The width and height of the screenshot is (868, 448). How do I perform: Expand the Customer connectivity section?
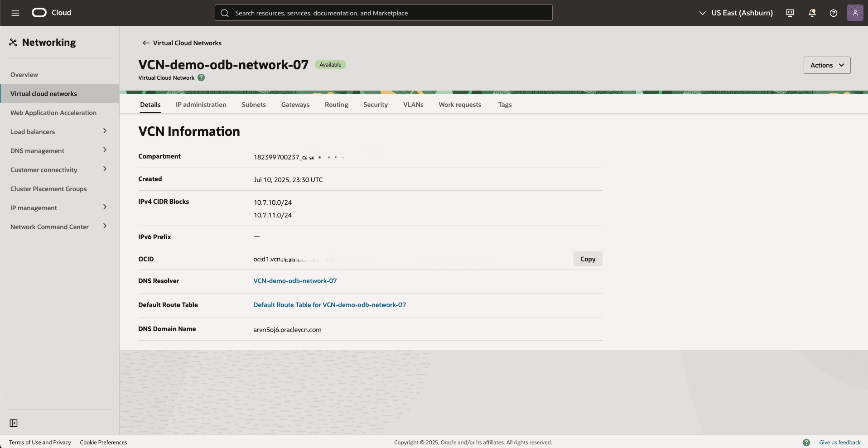coord(105,169)
